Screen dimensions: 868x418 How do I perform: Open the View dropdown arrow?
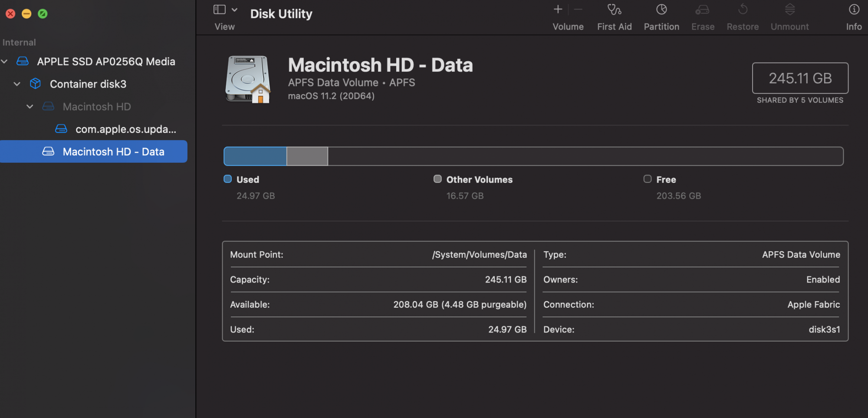(x=234, y=10)
